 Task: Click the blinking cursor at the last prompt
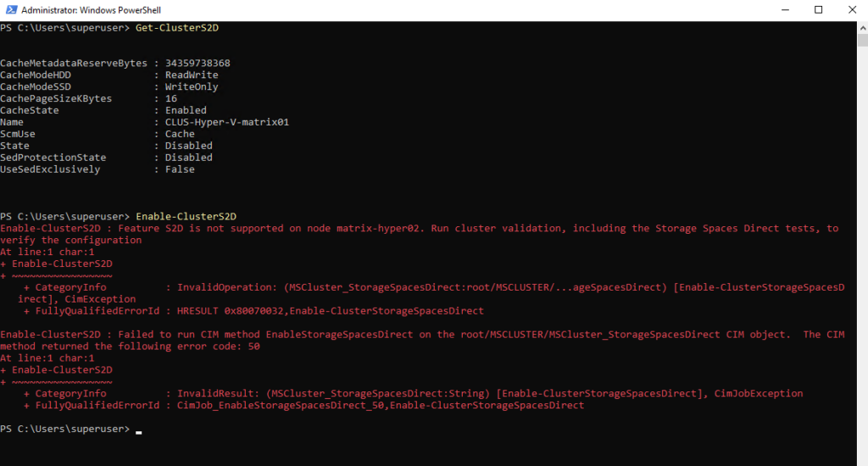click(138, 430)
